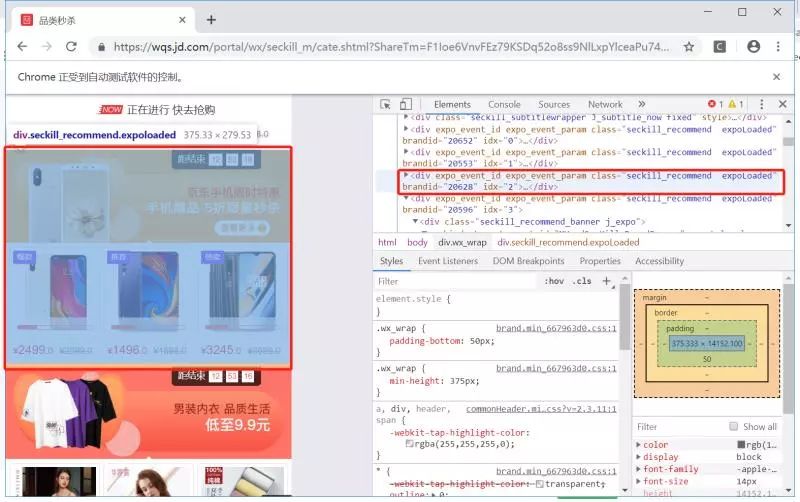Image resolution: width=800 pixels, height=502 pixels.
Task: Open brand.min css link for padding-bottom rule
Action: (x=556, y=328)
